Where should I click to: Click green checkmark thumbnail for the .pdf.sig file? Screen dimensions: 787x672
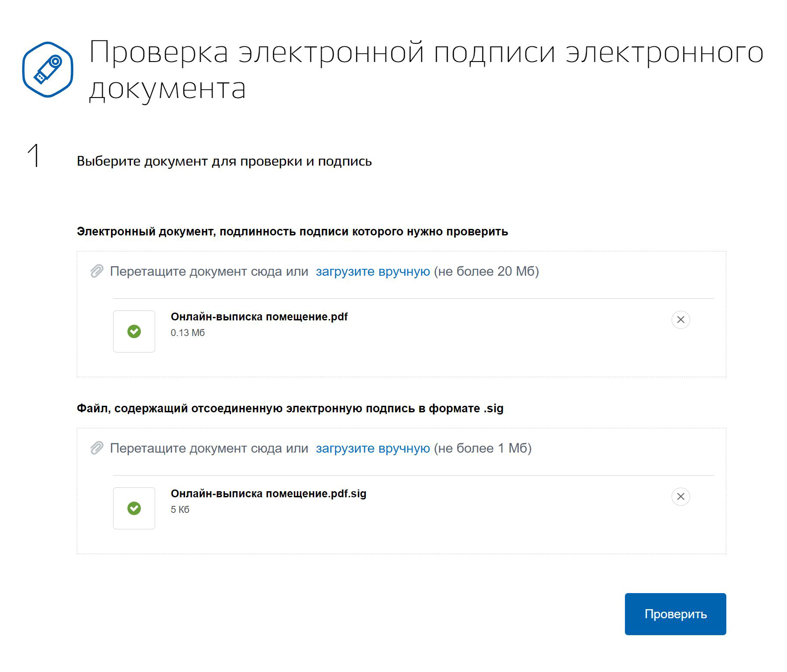134,509
